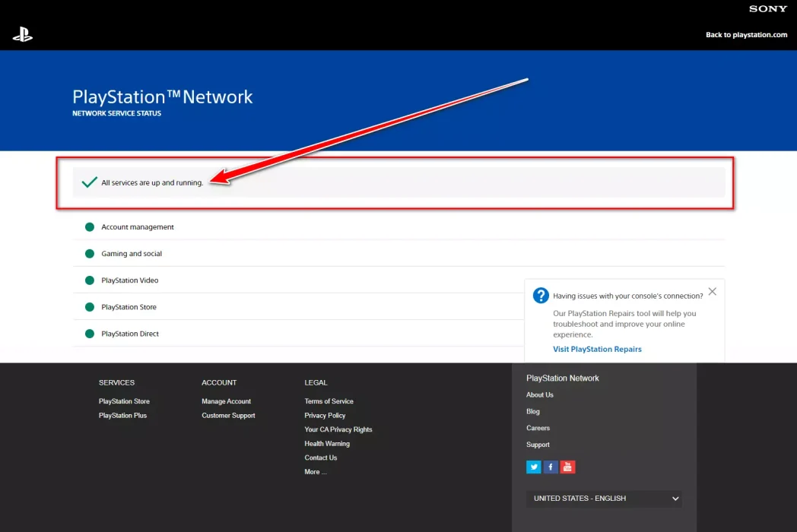Click the blue question mark help icon
Image resolution: width=797 pixels, height=532 pixels.
(x=541, y=295)
